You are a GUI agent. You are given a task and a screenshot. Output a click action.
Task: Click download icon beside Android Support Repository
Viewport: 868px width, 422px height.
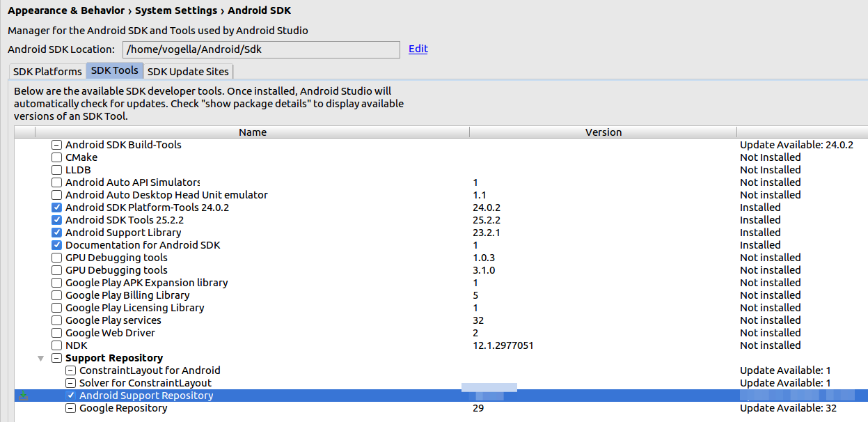coord(23,396)
